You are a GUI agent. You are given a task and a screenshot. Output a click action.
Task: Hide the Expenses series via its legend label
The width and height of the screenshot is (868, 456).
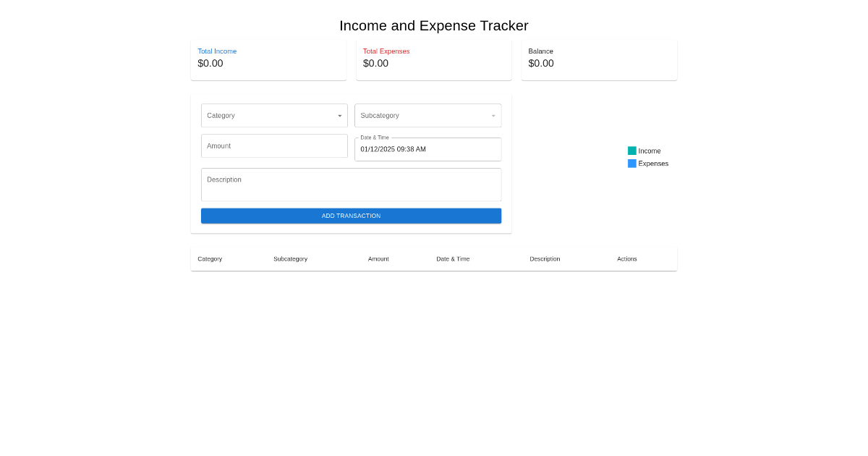click(653, 164)
